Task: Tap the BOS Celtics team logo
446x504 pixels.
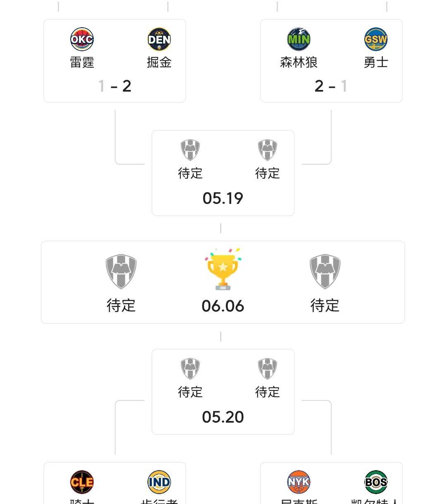Action: (x=376, y=482)
